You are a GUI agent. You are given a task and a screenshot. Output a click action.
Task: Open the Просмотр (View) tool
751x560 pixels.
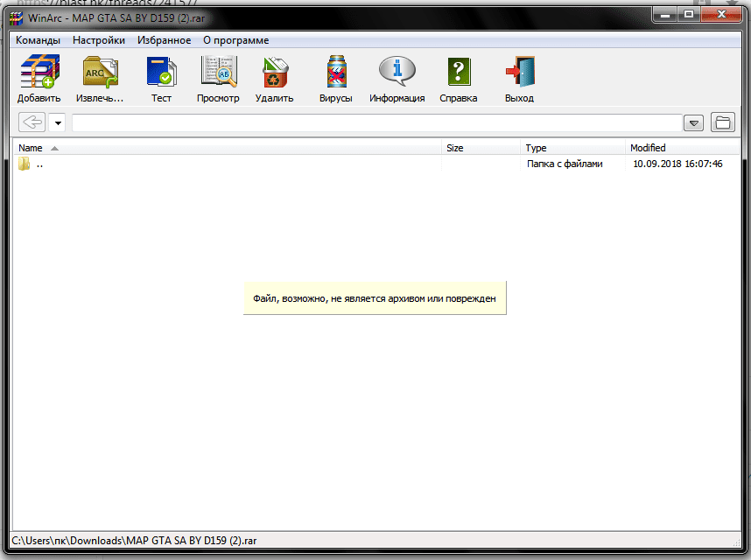pyautogui.click(x=219, y=72)
